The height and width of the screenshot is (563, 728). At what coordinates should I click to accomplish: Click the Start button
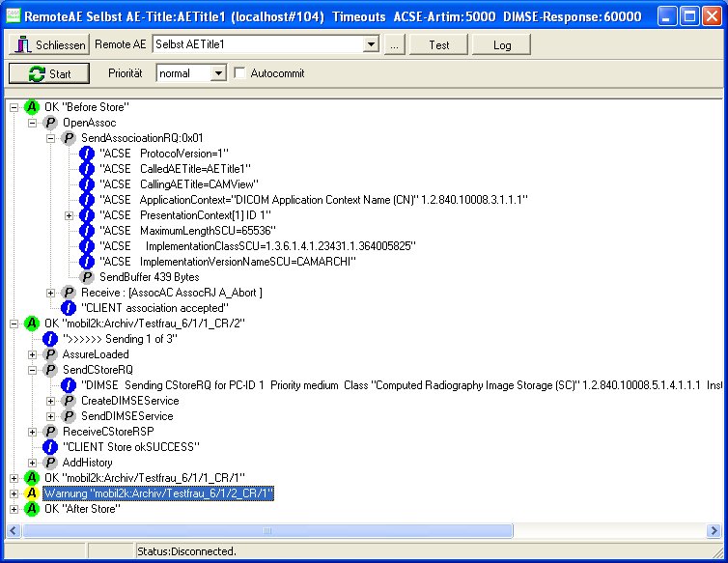(49, 73)
